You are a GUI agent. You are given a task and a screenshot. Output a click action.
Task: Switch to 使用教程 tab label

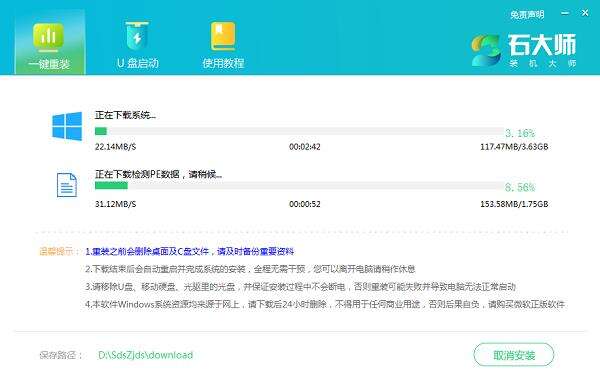click(223, 63)
